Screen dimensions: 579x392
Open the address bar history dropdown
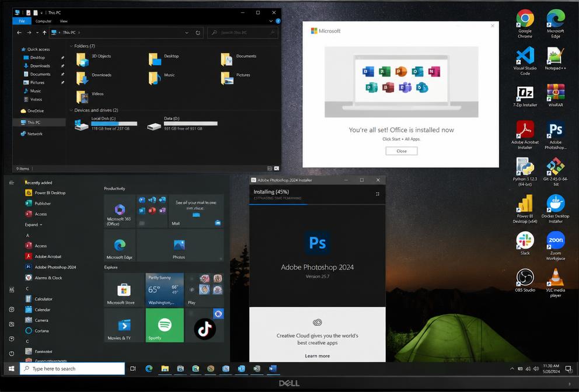pyautogui.click(x=187, y=33)
